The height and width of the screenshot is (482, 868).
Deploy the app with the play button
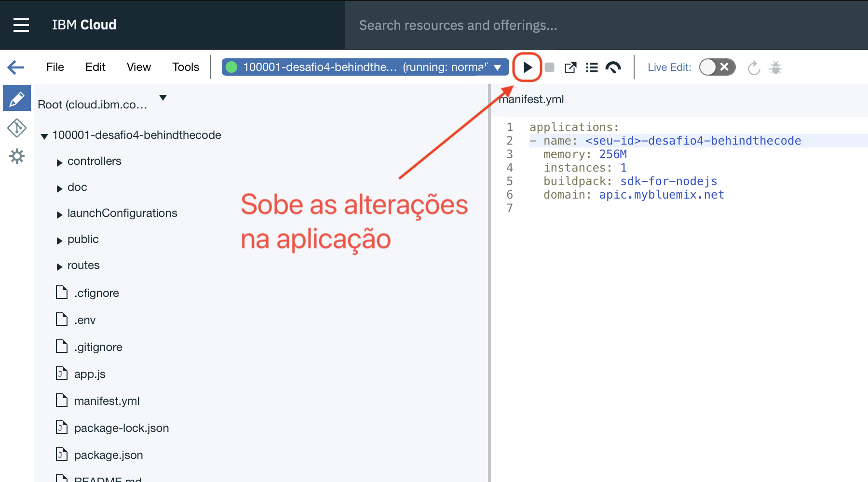[x=528, y=67]
